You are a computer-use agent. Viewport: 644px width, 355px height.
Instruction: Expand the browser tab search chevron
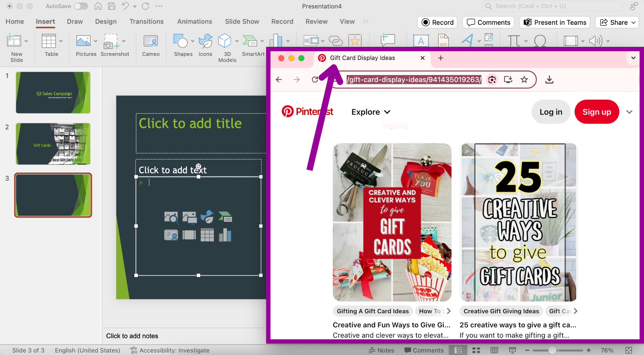click(633, 58)
